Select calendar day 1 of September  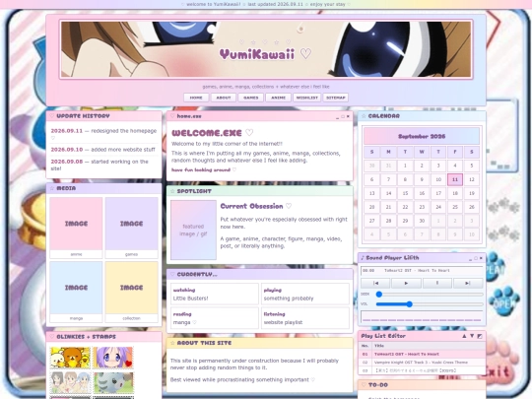(x=405, y=166)
